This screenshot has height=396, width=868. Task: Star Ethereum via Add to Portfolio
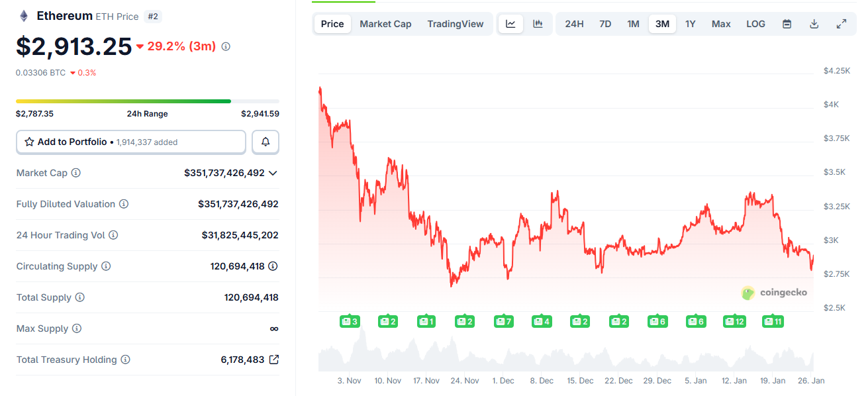(x=29, y=141)
